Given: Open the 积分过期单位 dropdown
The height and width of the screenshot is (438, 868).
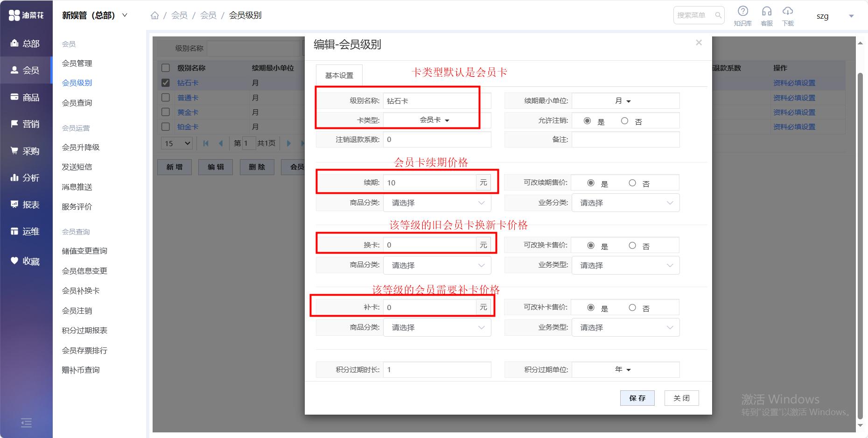Looking at the screenshot, I should (625, 369).
